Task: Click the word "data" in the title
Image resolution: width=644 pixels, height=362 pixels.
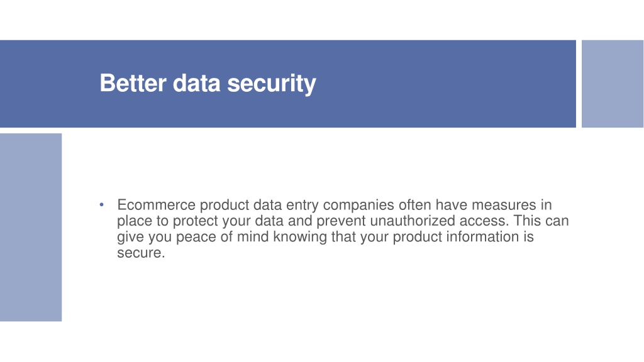Action: tap(196, 84)
